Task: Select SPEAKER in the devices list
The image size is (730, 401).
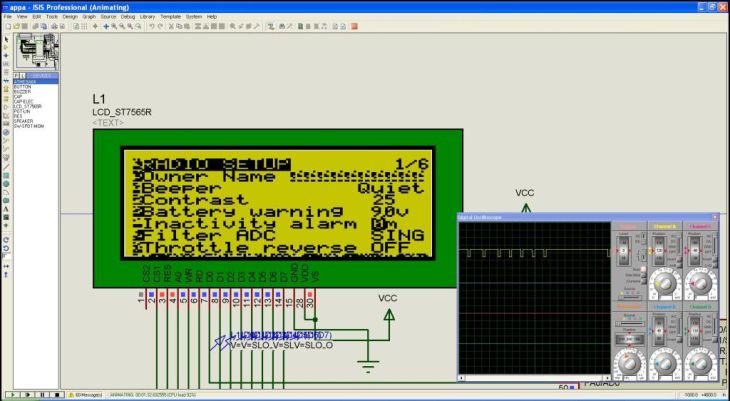Action: (x=23, y=121)
